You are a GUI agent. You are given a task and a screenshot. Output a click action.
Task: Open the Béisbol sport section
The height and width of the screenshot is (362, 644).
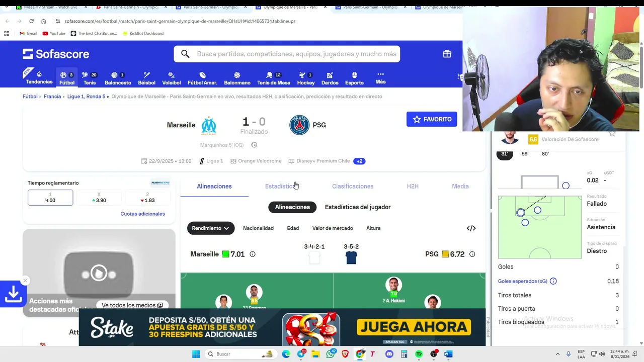[146, 78]
